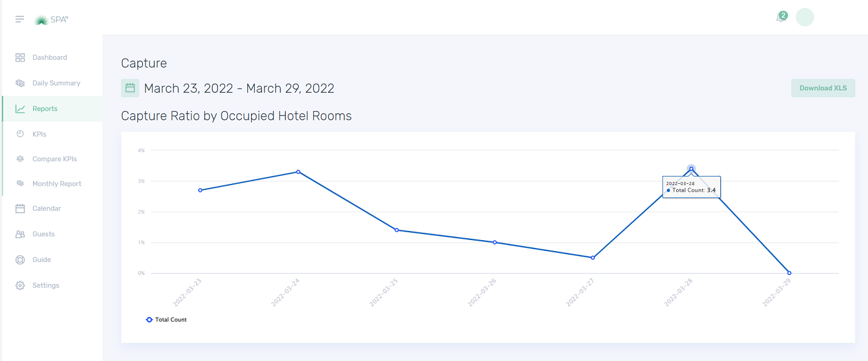Click the 2022-03-24 data point
The height and width of the screenshot is (361, 868).
click(298, 172)
